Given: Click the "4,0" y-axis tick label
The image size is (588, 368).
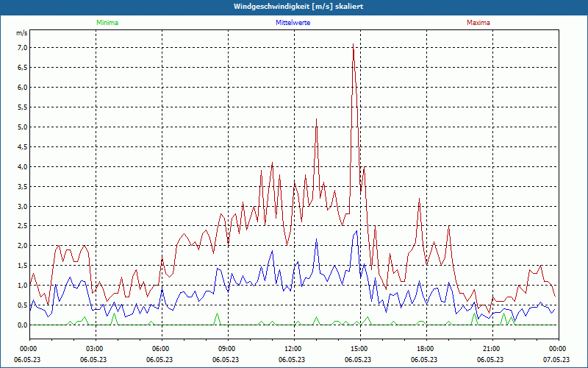Looking at the screenshot, I should (x=23, y=166).
